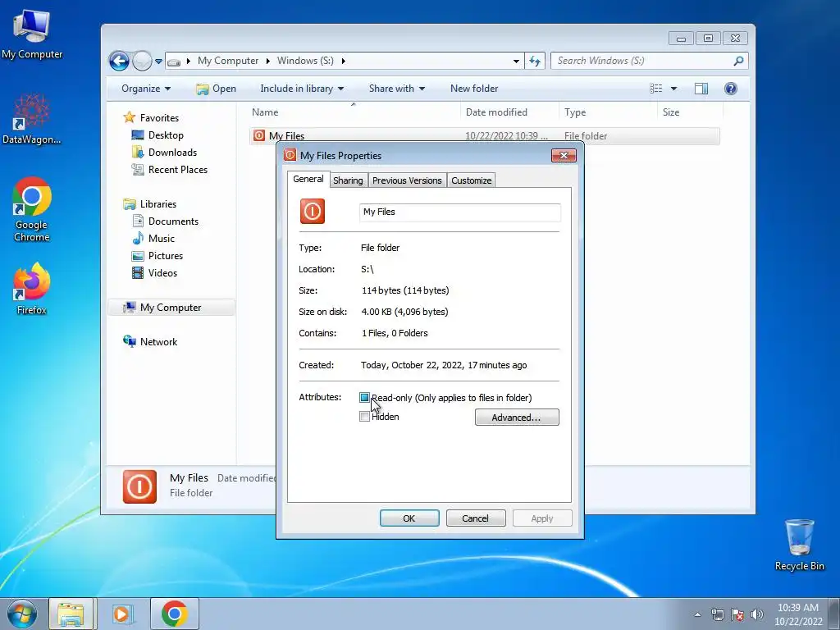Click the Action Center flag tray icon
The height and width of the screenshot is (630, 840).
pyautogui.click(x=737, y=614)
